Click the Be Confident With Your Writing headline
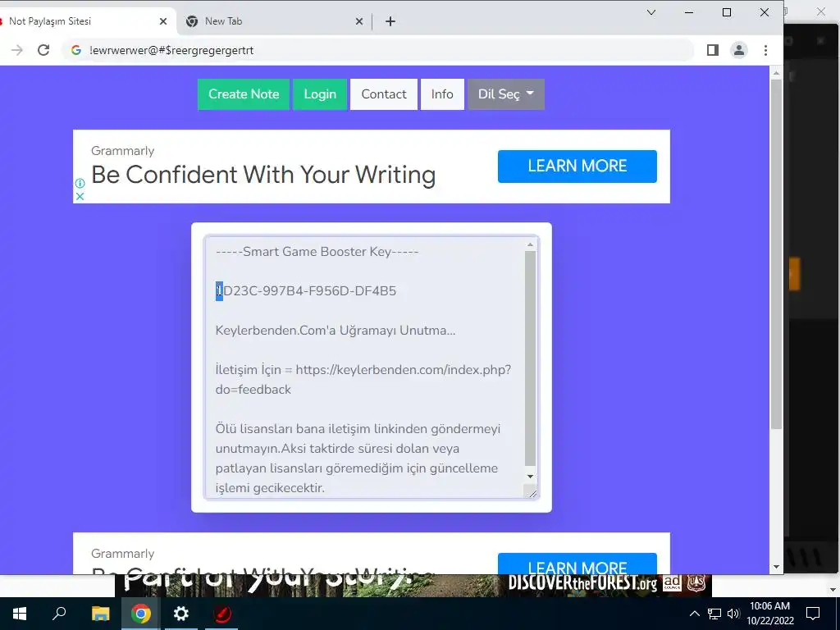The width and height of the screenshot is (840, 630). pos(263,175)
